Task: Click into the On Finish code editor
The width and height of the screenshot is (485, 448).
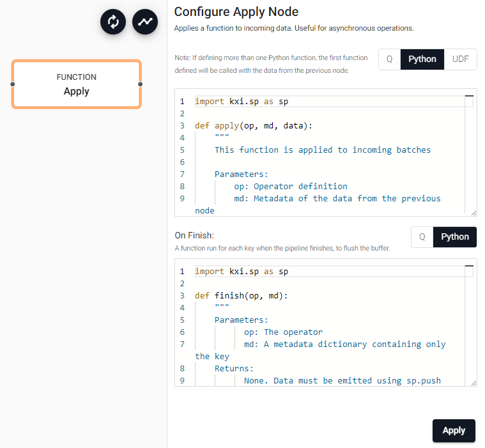Action: coord(326,322)
